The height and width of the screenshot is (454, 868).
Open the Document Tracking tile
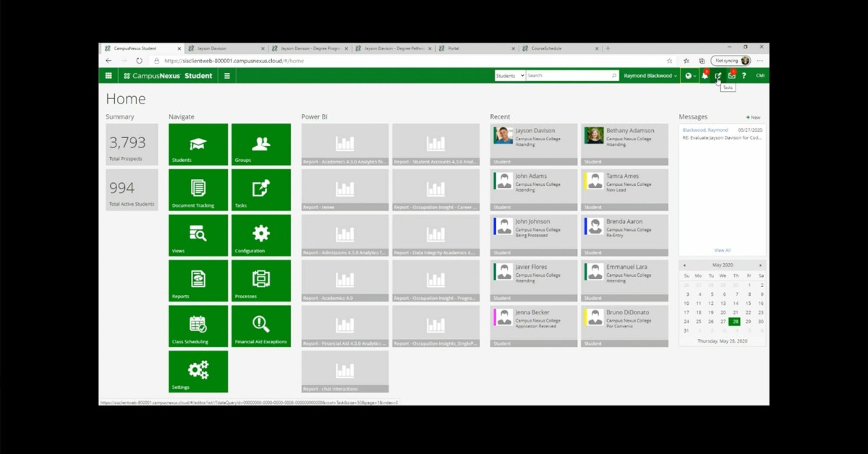(197, 190)
